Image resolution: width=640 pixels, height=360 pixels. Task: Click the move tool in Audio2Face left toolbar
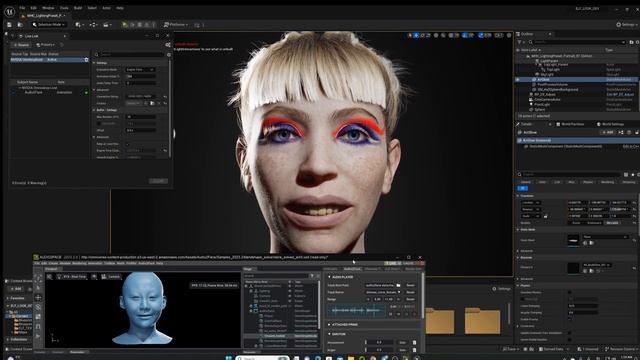38,298
